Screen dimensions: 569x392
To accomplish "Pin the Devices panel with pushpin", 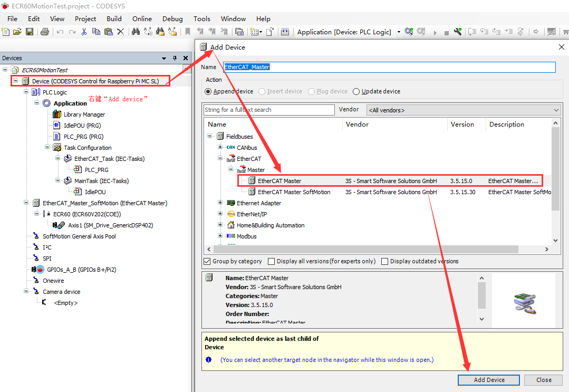I will click(175, 58).
